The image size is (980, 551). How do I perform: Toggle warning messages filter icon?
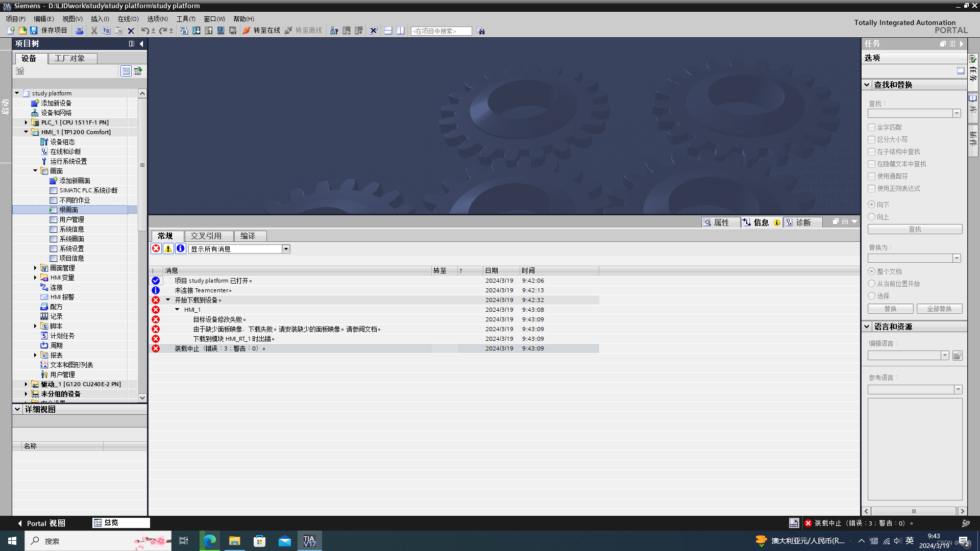[x=168, y=248]
